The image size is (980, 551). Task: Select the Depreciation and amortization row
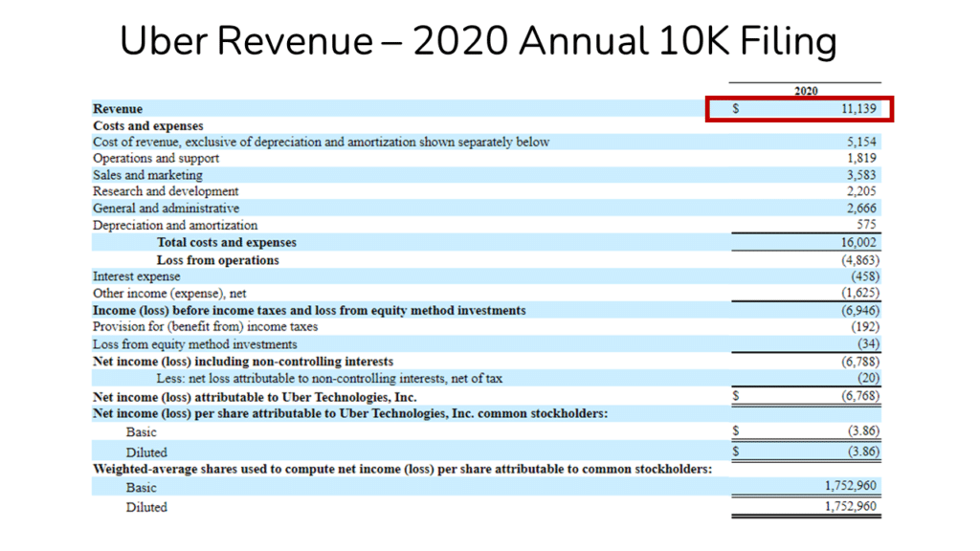(174, 225)
